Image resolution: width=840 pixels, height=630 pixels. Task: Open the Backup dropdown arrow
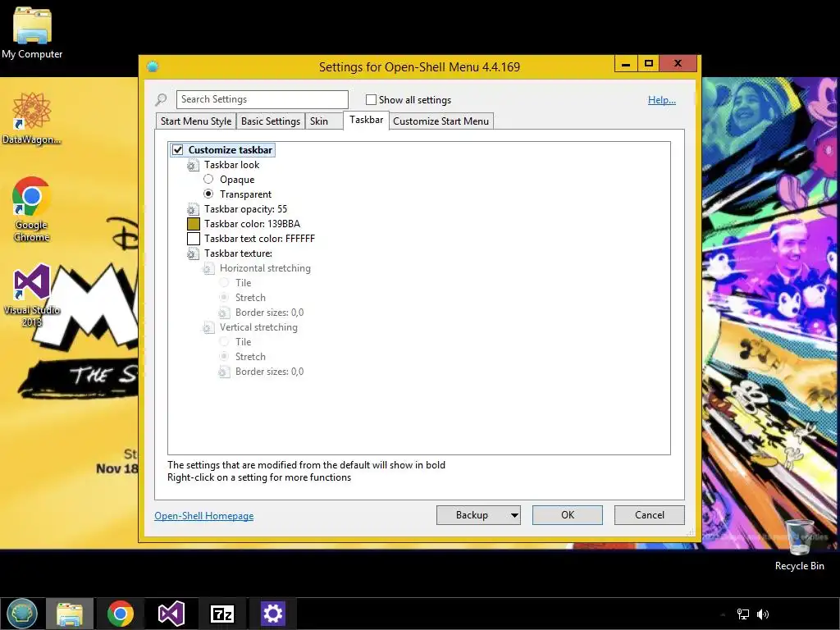(x=514, y=515)
